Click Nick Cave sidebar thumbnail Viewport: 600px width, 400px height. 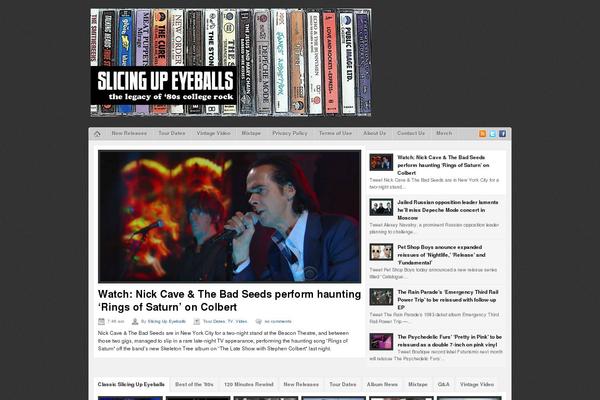pyautogui.click(x=381, y=162)
